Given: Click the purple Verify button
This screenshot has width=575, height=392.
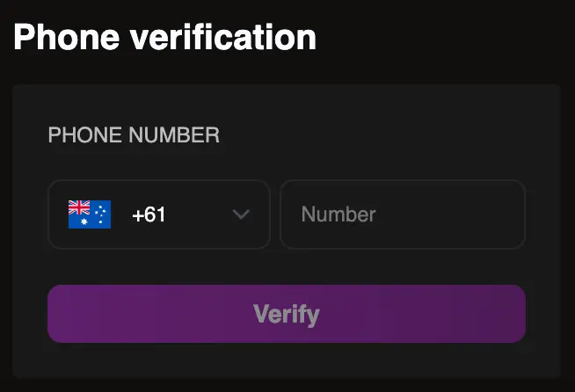Looking at the screenshot, I should [287, 314].
